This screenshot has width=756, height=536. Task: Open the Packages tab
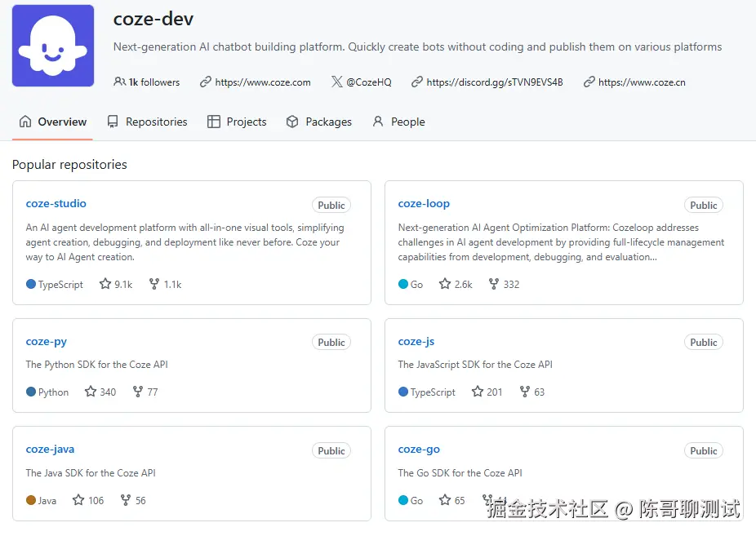click(318, 122)
